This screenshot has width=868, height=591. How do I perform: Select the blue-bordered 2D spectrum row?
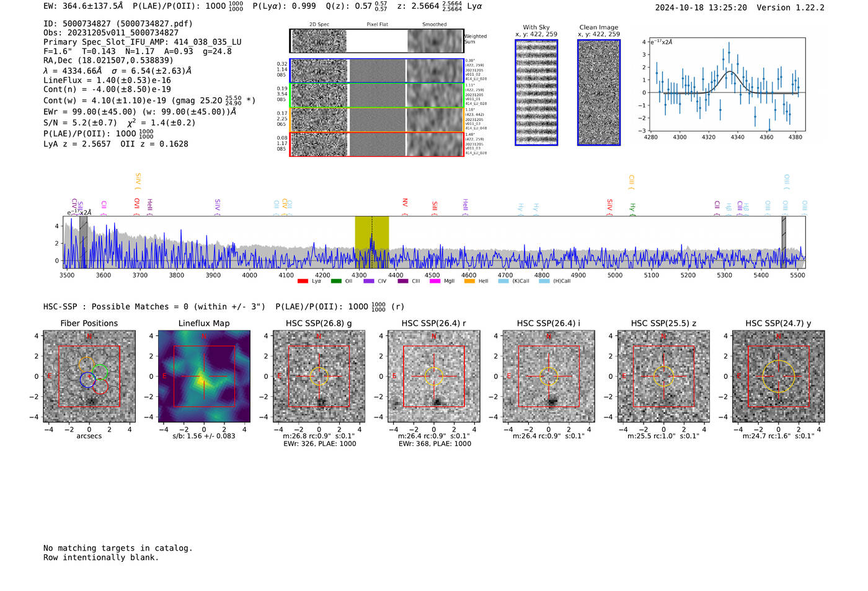376,71
